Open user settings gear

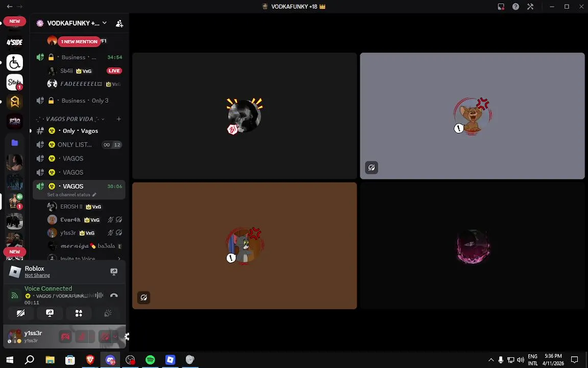tap(127, 336)
